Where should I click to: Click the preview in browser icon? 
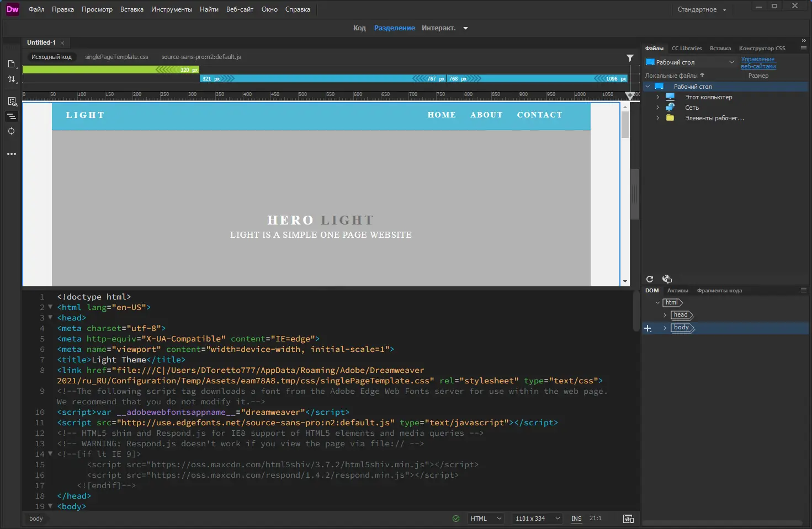pos(628,519)
